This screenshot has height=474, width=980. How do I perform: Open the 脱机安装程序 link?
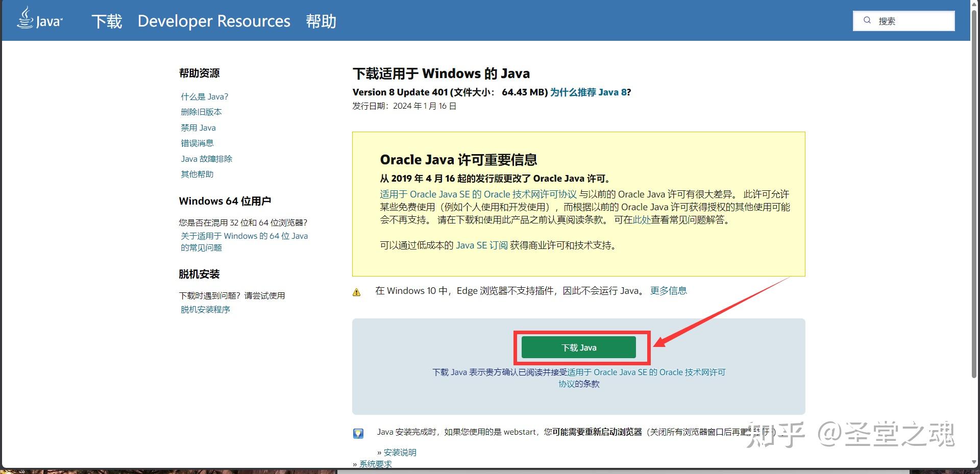205,309
